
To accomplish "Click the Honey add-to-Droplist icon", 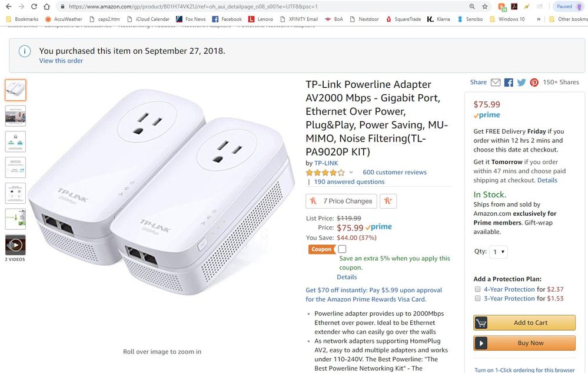I will pyautogui.click(x=388, y=201).
